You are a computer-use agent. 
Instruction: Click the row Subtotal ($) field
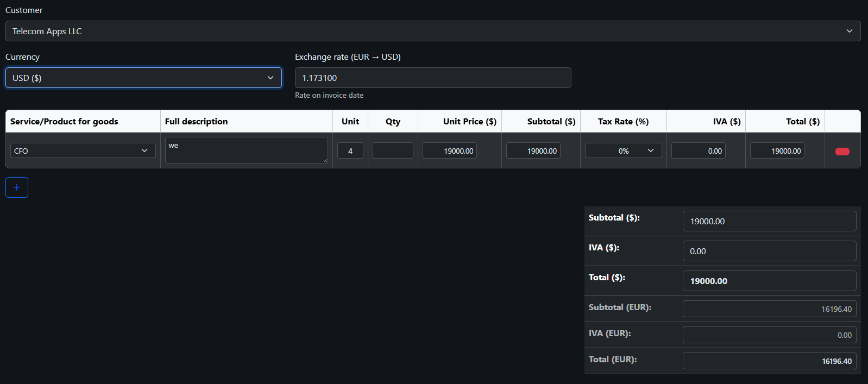[x=533, y=150]
